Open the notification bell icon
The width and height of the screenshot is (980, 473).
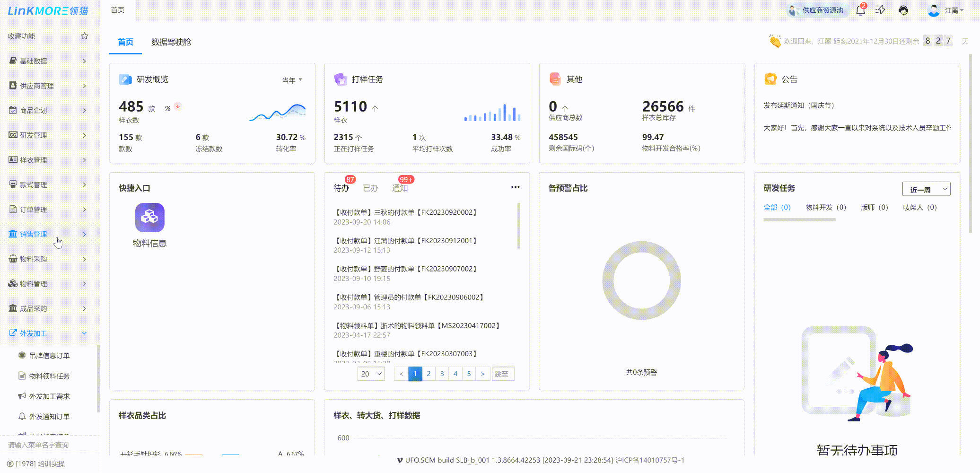click(x=860, y=10)
